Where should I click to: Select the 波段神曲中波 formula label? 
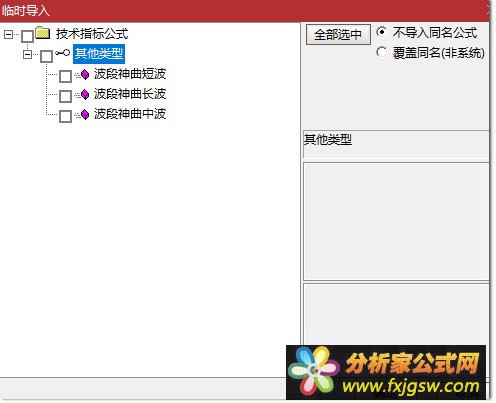point(130,114)
